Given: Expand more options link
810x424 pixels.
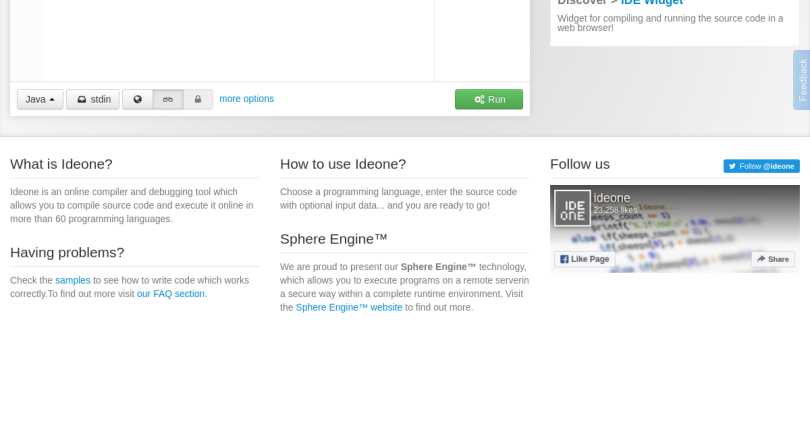Looking at the screenshot, I should (246, 99).
